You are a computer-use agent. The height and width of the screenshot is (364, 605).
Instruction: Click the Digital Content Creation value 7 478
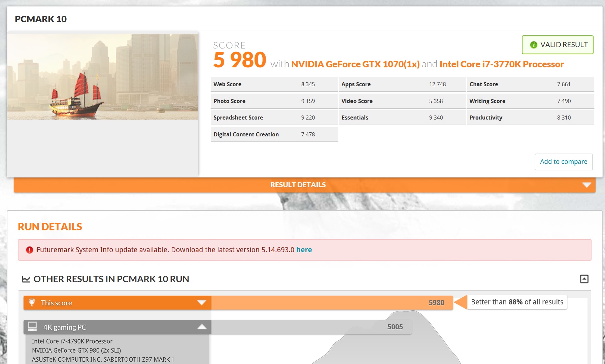(x=308, y=134)
